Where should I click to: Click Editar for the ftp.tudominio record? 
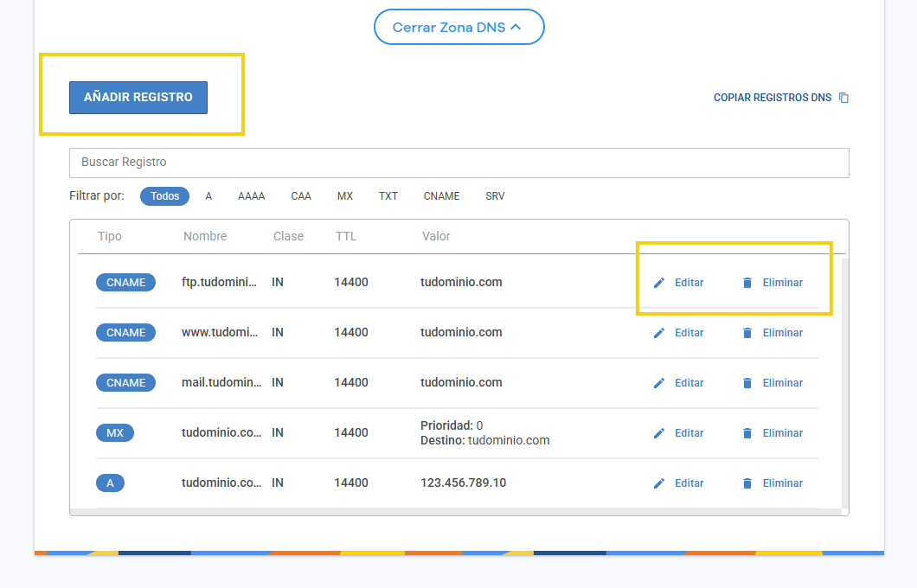click(689, 283)
